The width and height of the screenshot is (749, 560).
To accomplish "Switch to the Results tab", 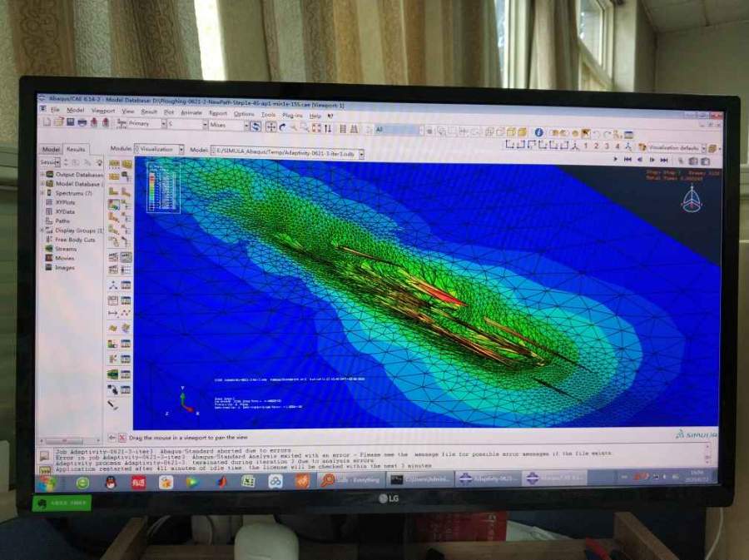I will (76, 149).
